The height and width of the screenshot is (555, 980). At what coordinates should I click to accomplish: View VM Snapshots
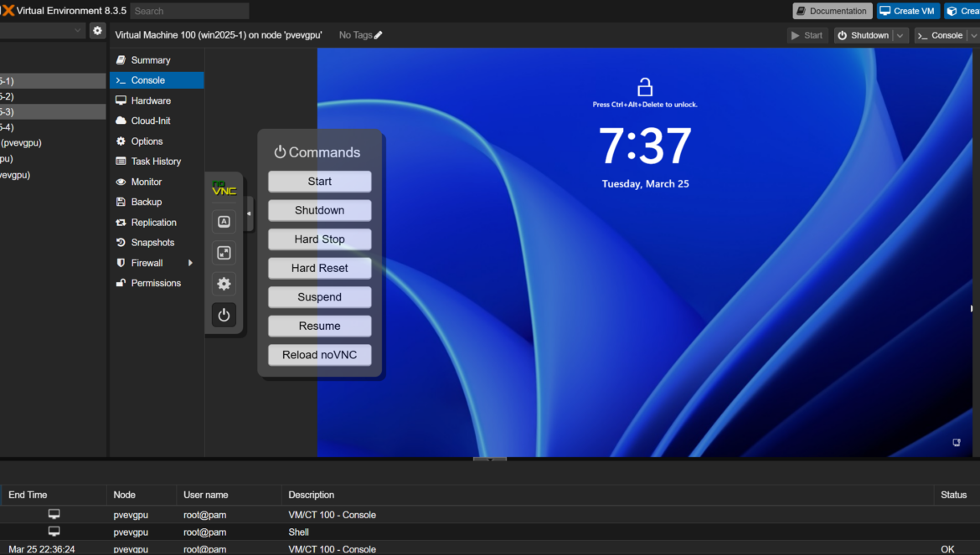tap(157, 243)
